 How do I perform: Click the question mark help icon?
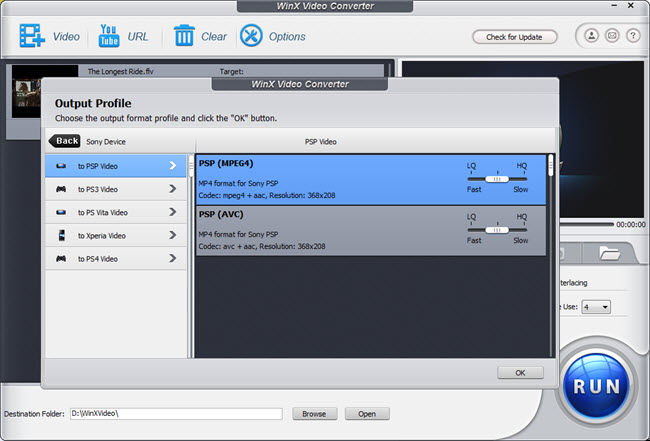coord(633,36)
